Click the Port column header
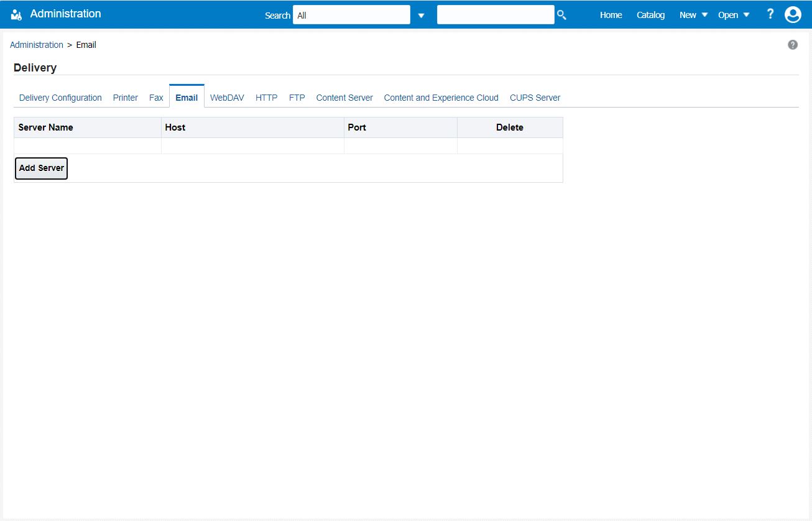The image size is (812, 521). point(400,127)
